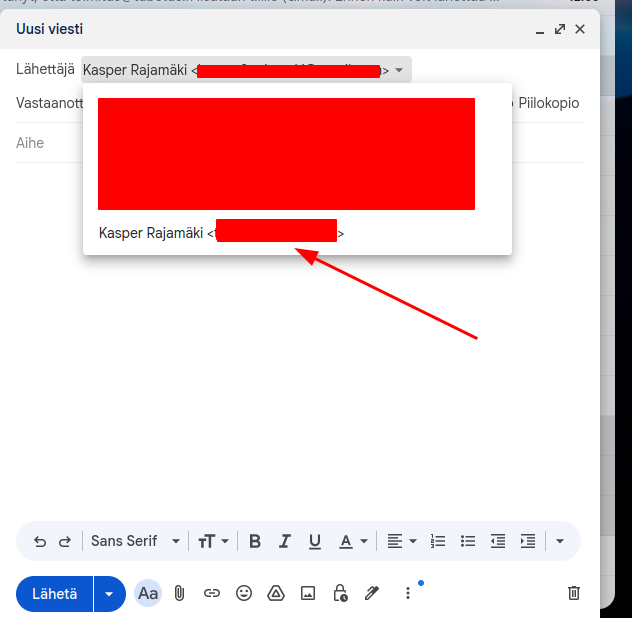The height and width of the screenshot is (618, 632).
Task: Toggle italic formatting
Action: pos(285,541)
